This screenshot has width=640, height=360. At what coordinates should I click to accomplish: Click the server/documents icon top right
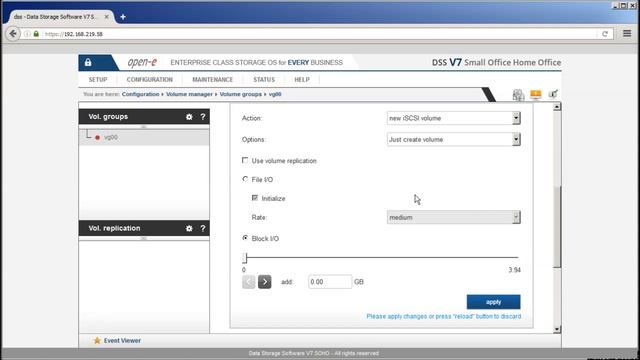pyautogui.click(x=518, y=95)
